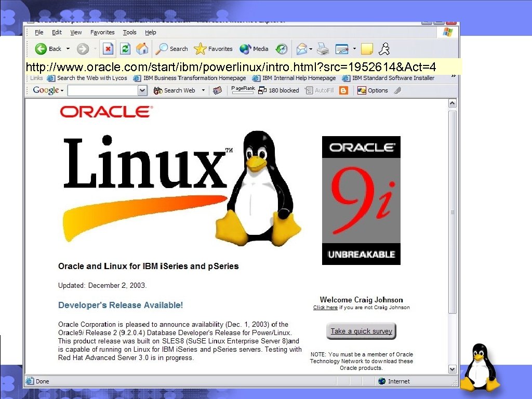
Task: Click the scrollbar up arrow
Action: (453, 103)
